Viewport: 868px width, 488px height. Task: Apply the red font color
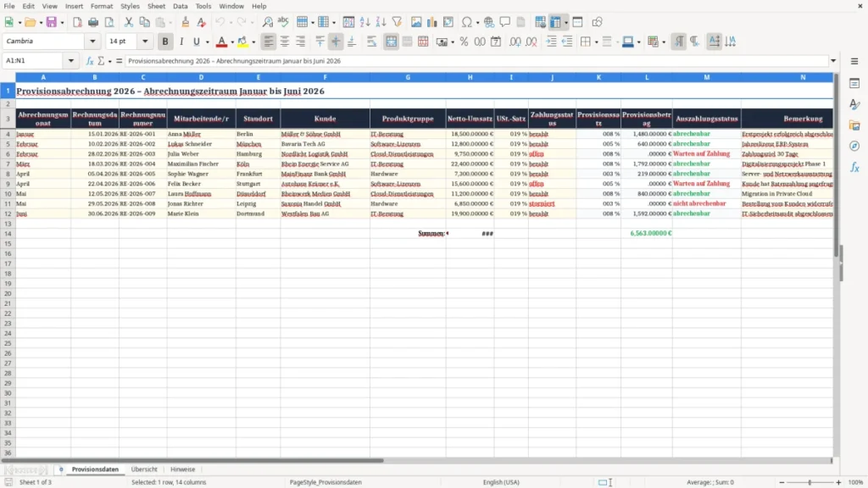(221, 42)
